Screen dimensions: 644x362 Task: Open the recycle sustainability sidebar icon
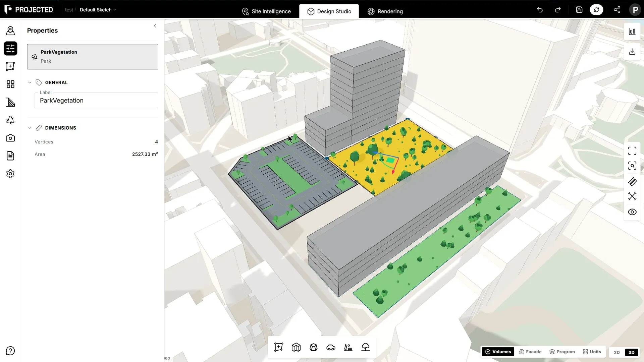click(x=10, y=120)
